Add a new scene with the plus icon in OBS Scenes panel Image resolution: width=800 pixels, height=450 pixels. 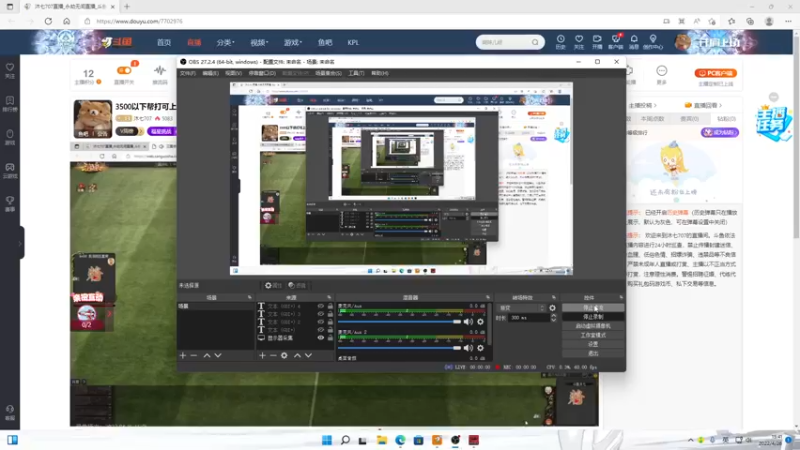(183, 355)
